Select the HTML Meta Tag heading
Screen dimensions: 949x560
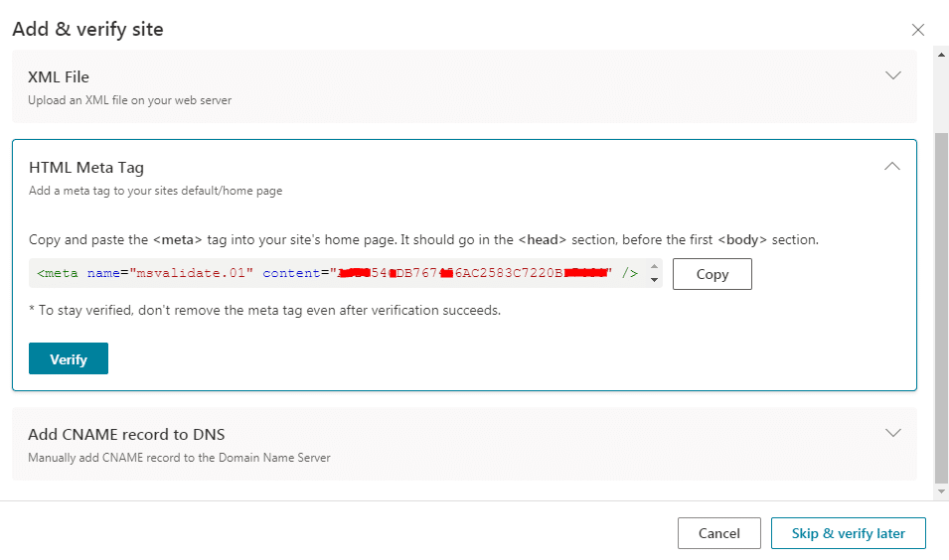click(86, 168)
